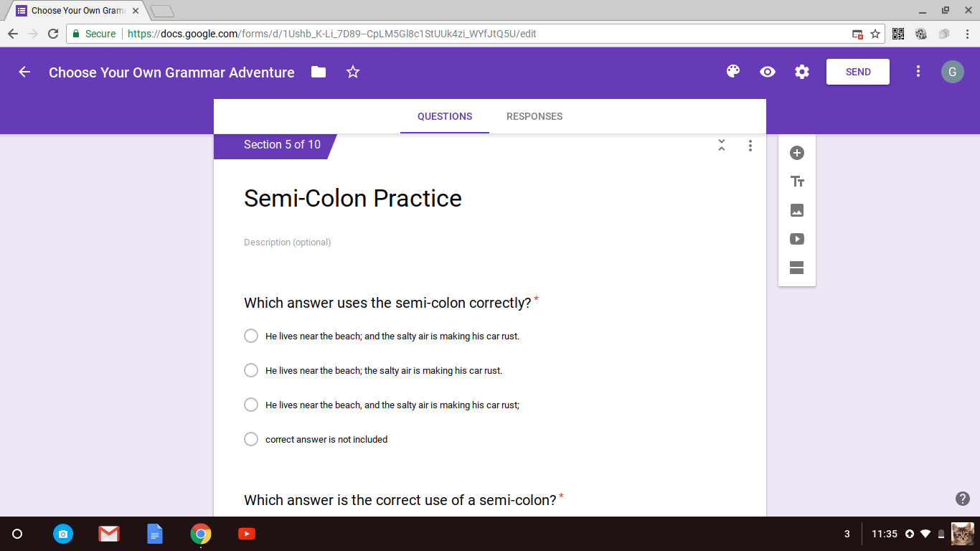Collapse Section 5 with the chevron arrows
The height and width of the screenshot is (551, 980).
click(x=722, y=145)
